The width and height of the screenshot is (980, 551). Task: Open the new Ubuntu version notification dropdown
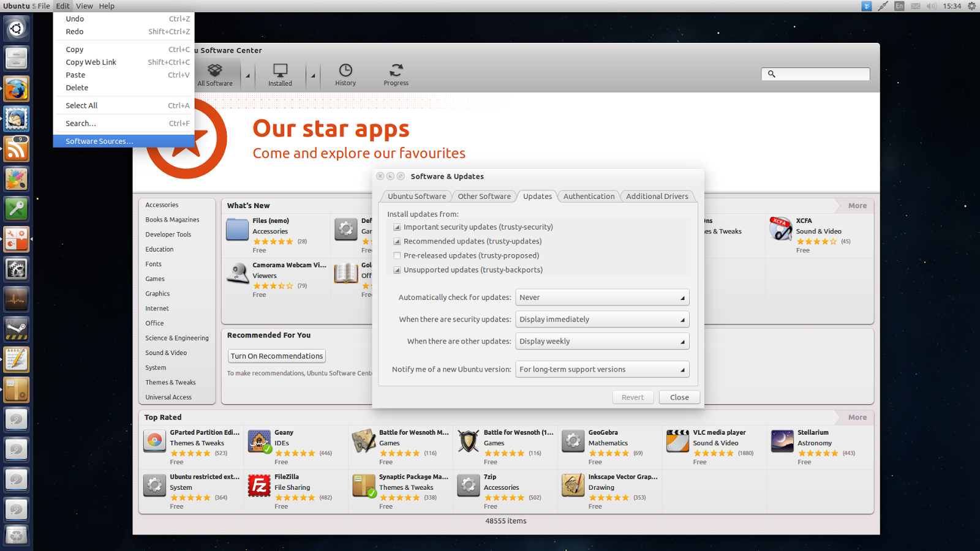pos(602,370)
